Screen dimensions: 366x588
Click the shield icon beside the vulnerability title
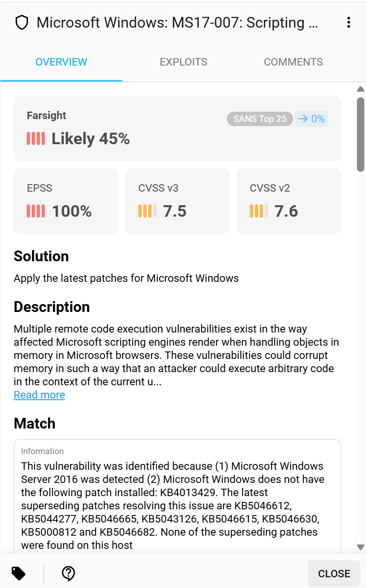click(21, 23)
